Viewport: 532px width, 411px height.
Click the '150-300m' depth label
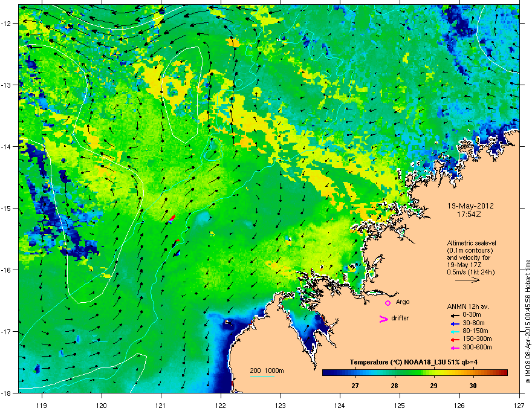tap(477, 338)
